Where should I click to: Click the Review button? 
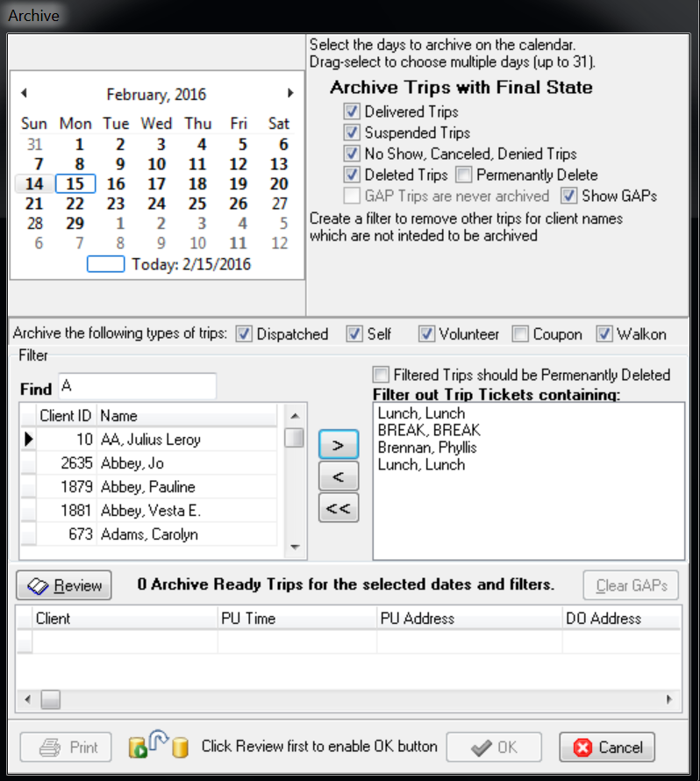point(64,585)
